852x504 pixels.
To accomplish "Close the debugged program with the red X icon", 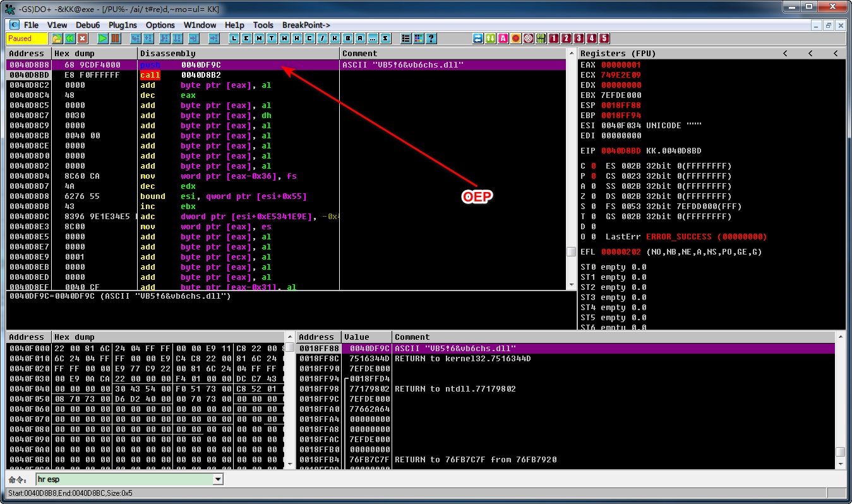I will [82, 39].
